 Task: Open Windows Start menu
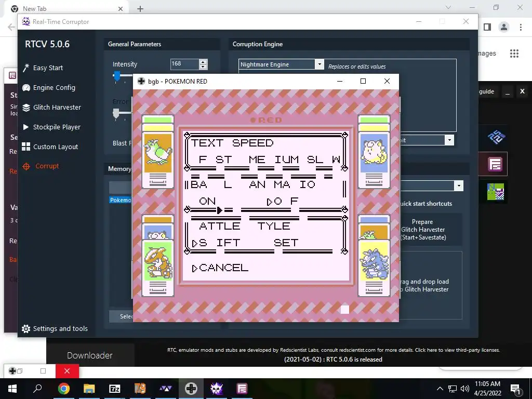[x=12, y=389]
